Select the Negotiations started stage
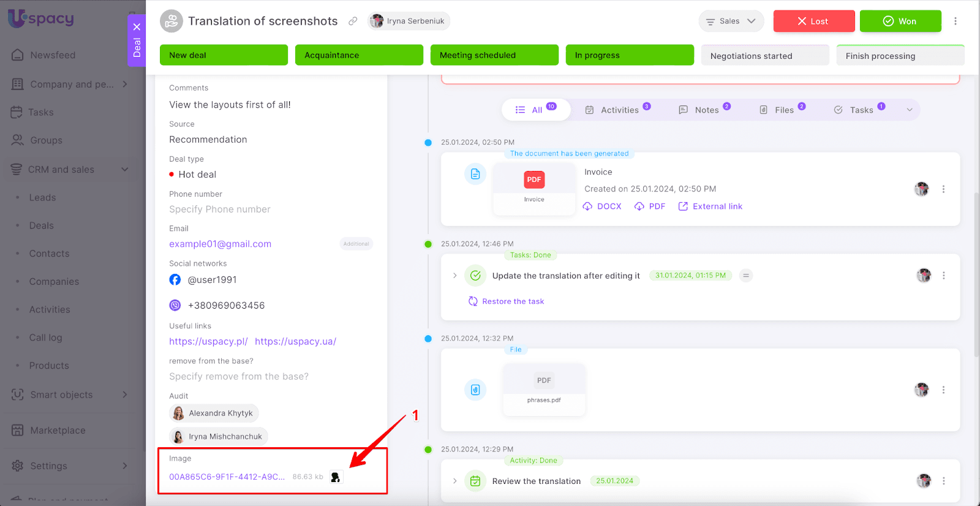Image resolution: width=980 pixels, height=506 pixels. pos(764,56)
